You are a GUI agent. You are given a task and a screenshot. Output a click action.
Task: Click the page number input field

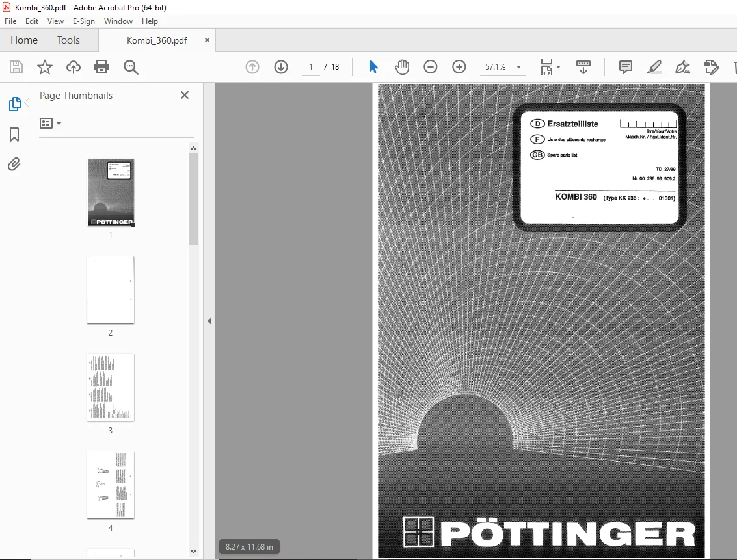click(311, 67)
